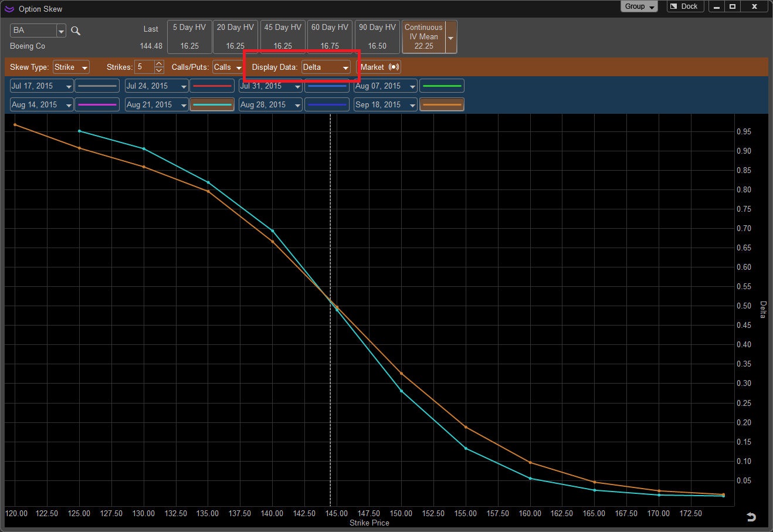The height and width of the screenshot is (532, 773).
Task: Toggle the Sep 18, 2015 orange line
Action: 442,105
